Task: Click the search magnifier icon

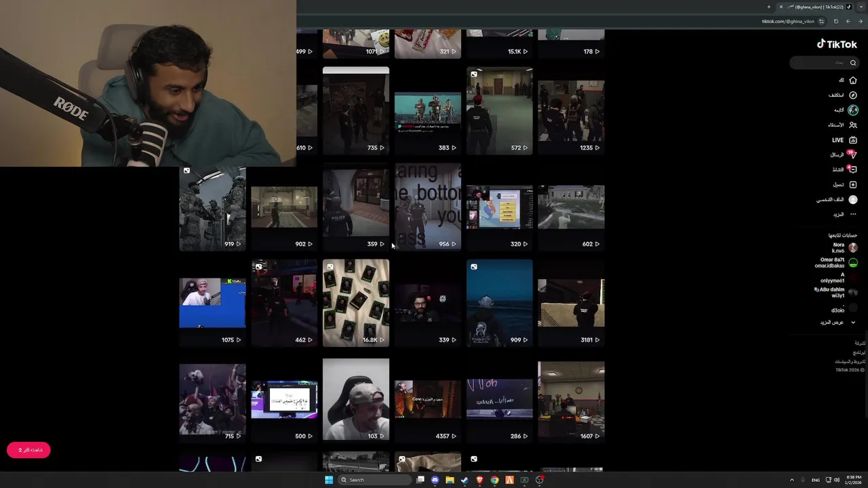Action: point(853,62)
